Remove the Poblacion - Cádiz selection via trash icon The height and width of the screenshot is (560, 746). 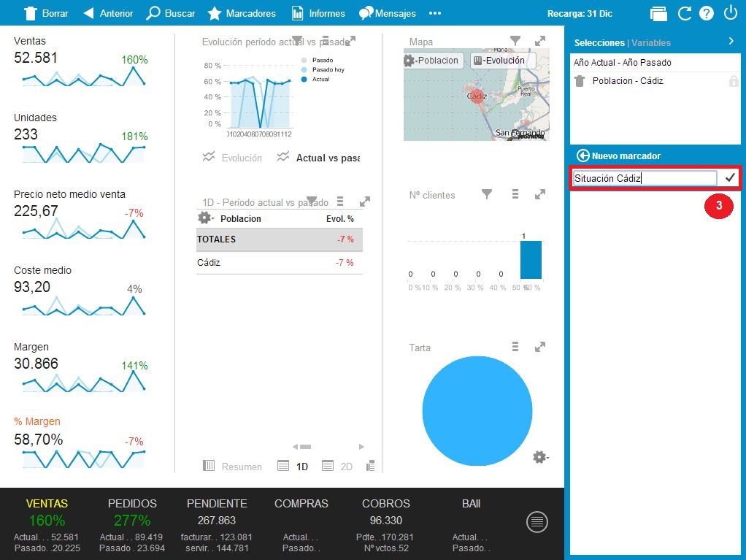[580, 81]
